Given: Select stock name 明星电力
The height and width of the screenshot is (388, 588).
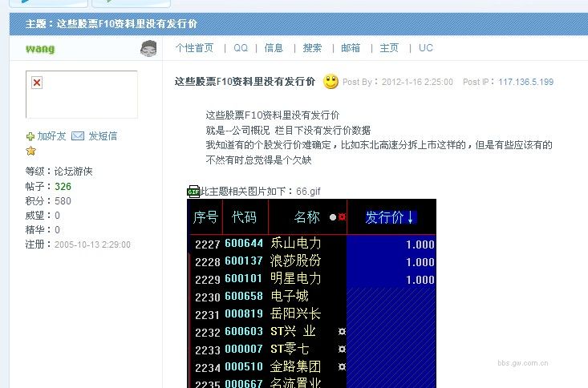Looking at the screenshot, I should (x=296, y=278).
